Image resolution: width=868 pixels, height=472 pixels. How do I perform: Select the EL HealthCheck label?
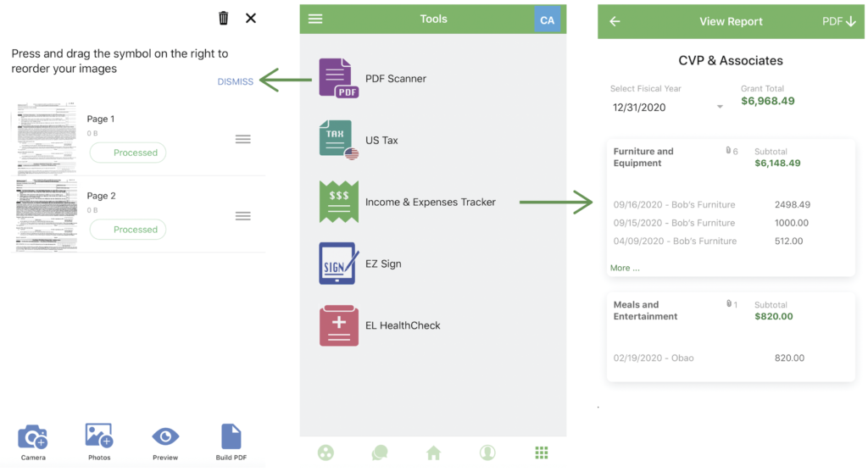(x=403, y=325)
